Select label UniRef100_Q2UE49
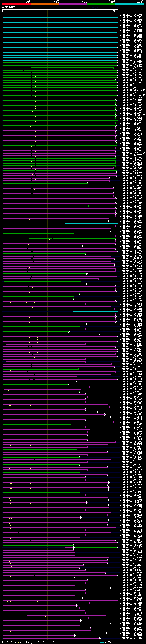The height and width of the screenshot is (644, 146). (131, 550)
